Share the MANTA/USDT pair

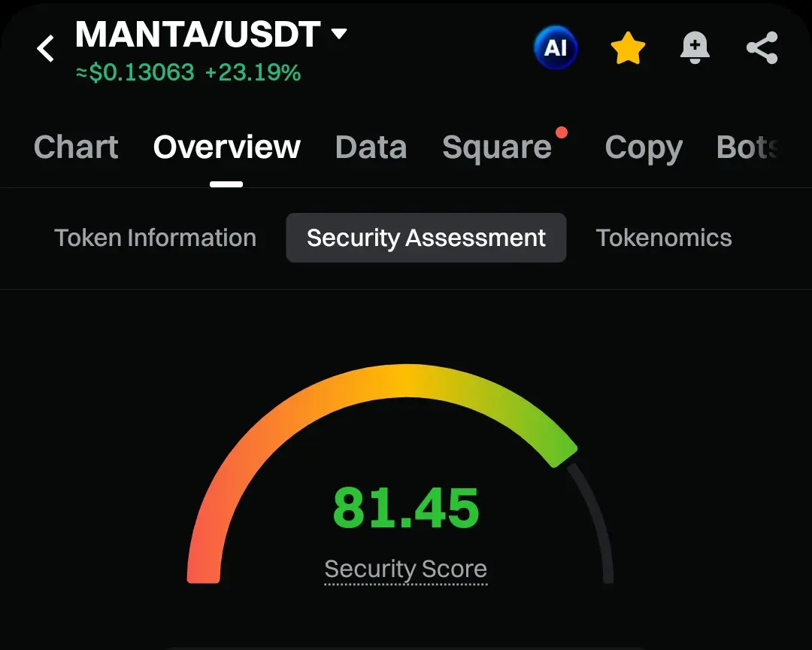point(762,47)
